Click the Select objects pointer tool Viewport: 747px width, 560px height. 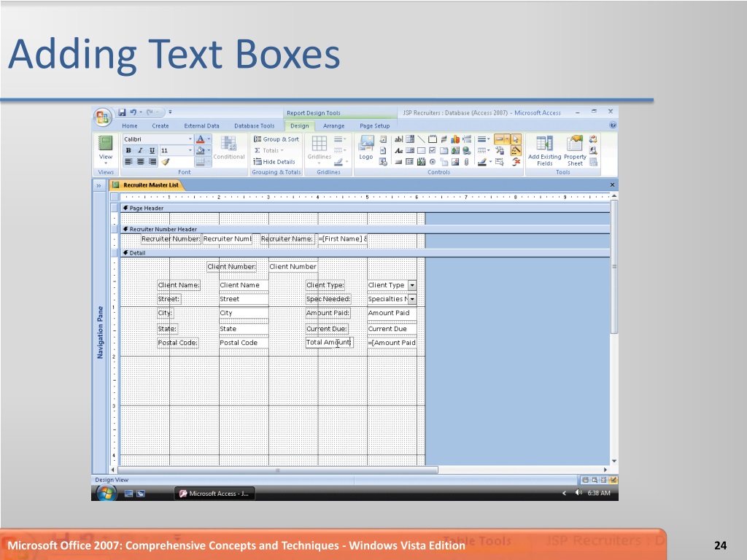(516, 139)
